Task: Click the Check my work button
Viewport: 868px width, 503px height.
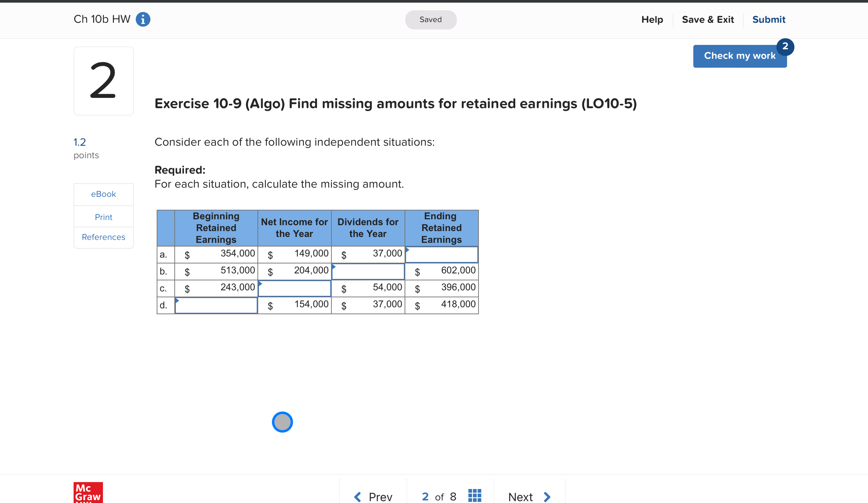Action: click(x=740, y=56)
